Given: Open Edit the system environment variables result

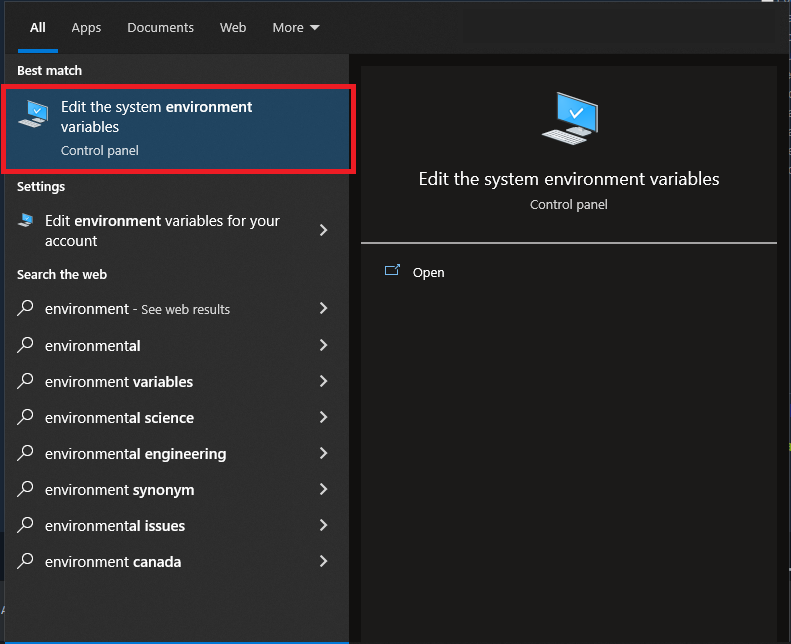Looking at the screenshot, I should pyautogui.click(x=180, y=128).
